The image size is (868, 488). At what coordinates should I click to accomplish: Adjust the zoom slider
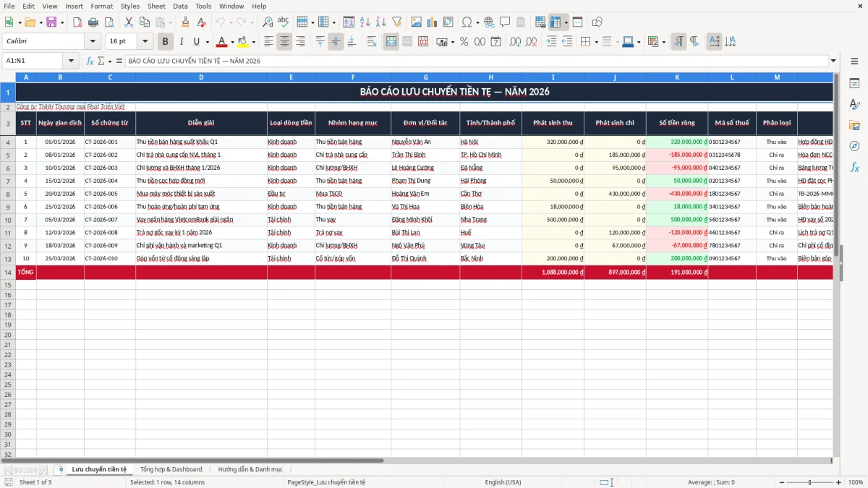tap(809, 482)
